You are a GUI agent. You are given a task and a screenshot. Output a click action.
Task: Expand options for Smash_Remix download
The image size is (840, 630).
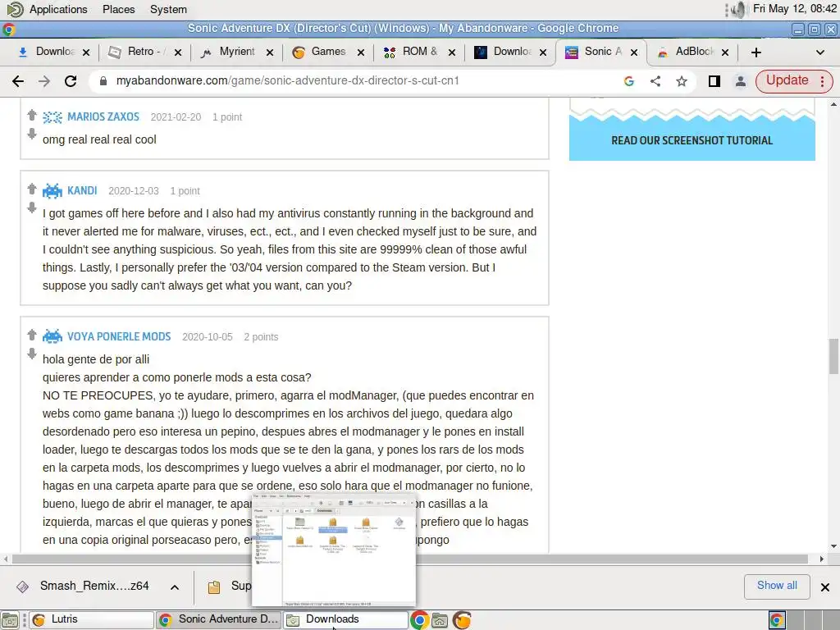tap(175, 587)
